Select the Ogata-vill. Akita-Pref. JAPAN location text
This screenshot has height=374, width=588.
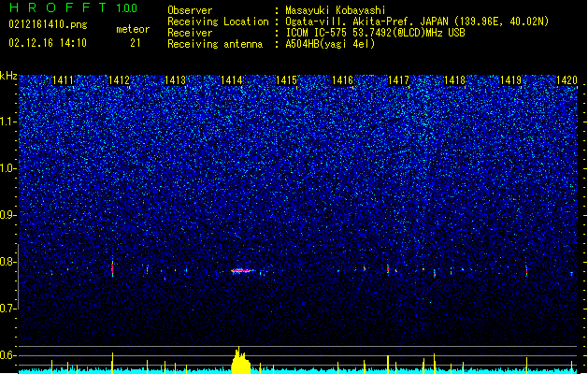(417, 22)
